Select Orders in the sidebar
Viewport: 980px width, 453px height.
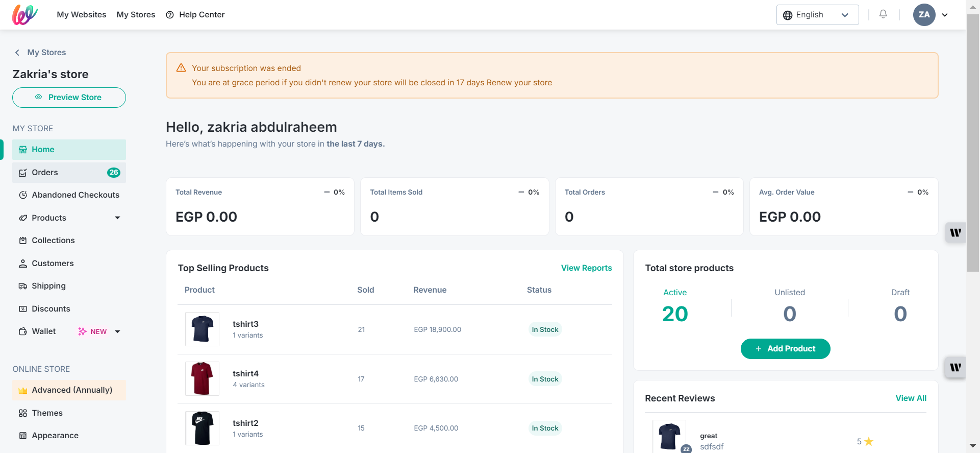pos(45,173)
